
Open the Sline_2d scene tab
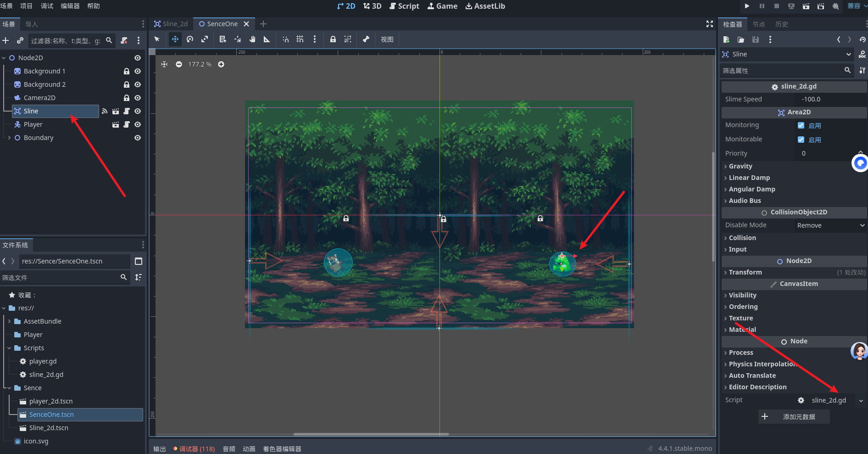point(171,24)
